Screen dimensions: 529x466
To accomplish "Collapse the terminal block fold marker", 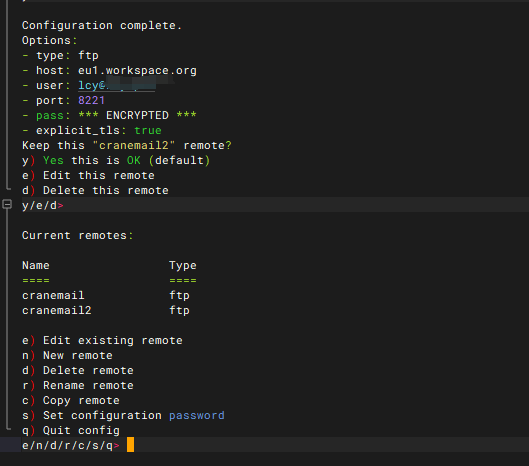I will 7,204.
